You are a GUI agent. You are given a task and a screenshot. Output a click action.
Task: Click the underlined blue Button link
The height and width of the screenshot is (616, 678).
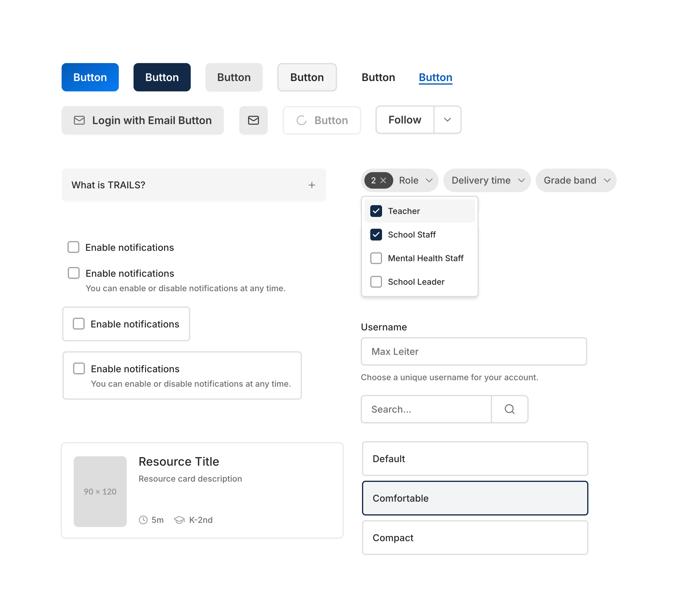(435, 77)
